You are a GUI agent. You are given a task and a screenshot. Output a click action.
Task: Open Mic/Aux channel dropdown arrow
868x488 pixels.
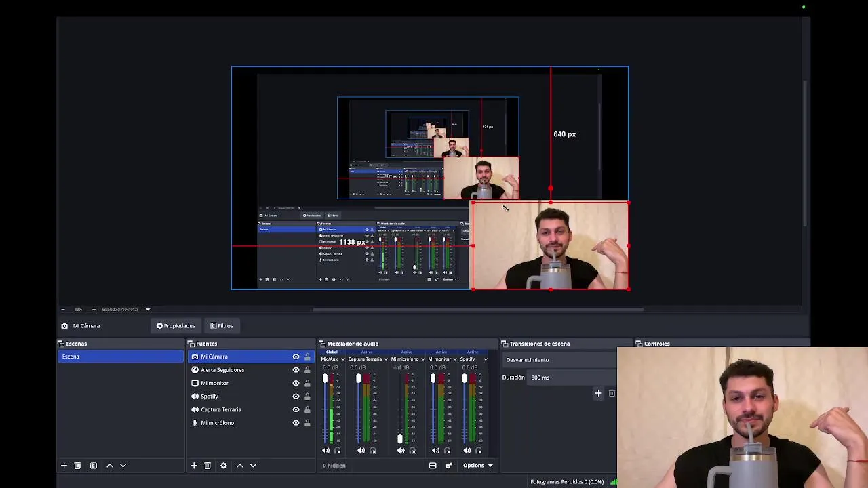point(342,359)
